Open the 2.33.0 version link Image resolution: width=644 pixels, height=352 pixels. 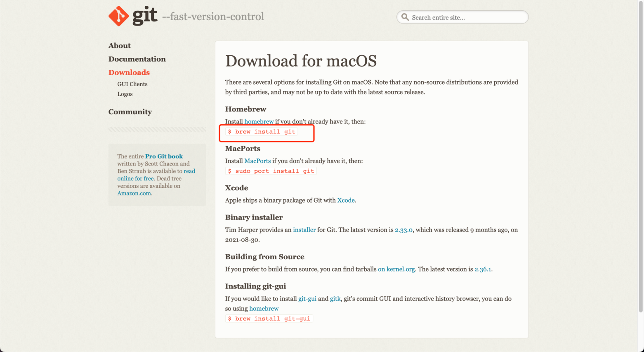(403, 230)
